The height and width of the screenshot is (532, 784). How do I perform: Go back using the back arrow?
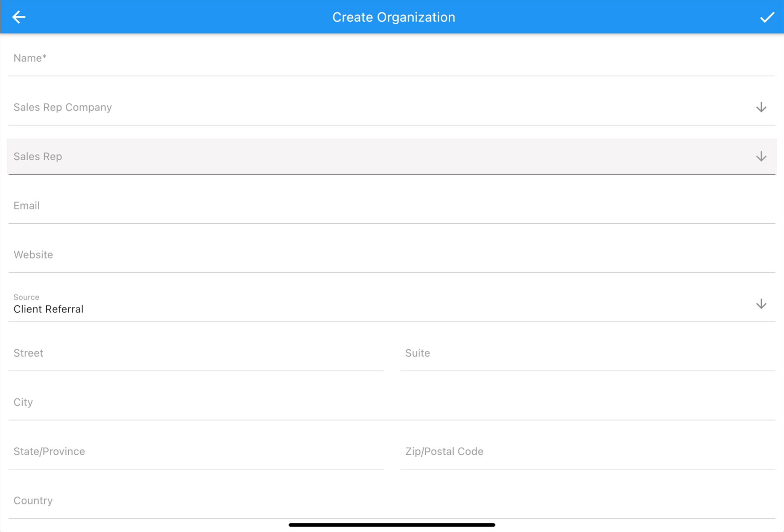tap(19, 17)
